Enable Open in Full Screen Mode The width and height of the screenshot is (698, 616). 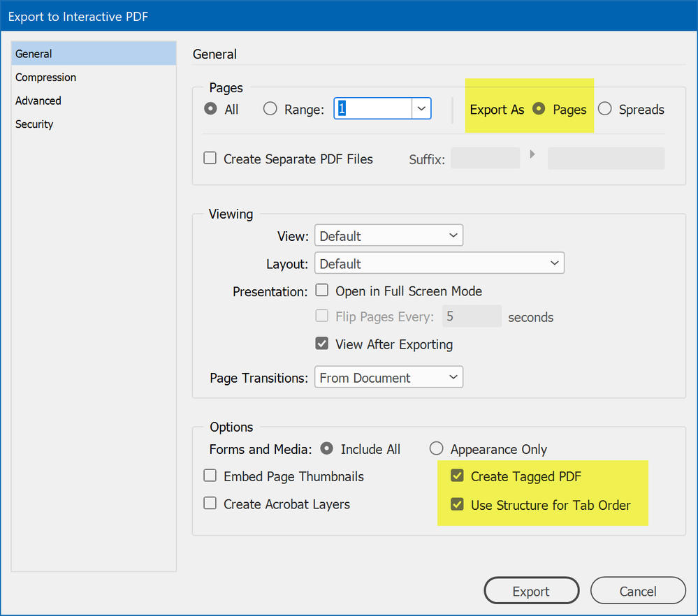322,291
